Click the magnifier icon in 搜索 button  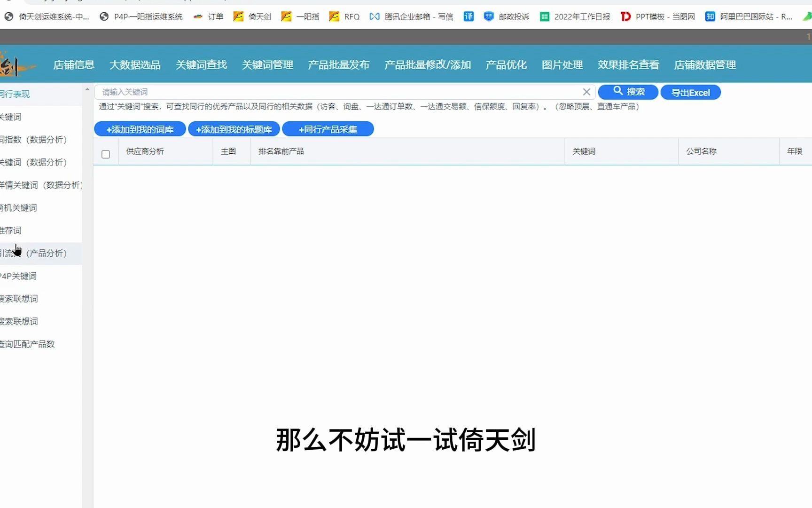pos(618,91)
